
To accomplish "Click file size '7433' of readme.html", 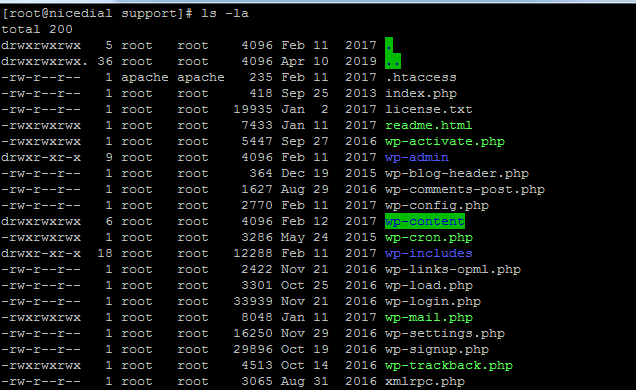I will [257, 125].
